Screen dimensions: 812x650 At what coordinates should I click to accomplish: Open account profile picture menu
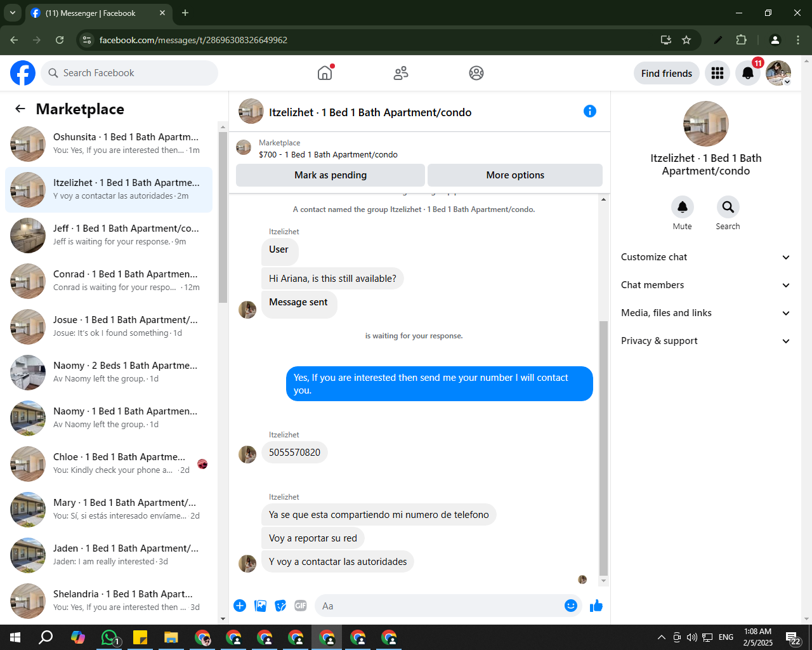[x=778, y=73]
